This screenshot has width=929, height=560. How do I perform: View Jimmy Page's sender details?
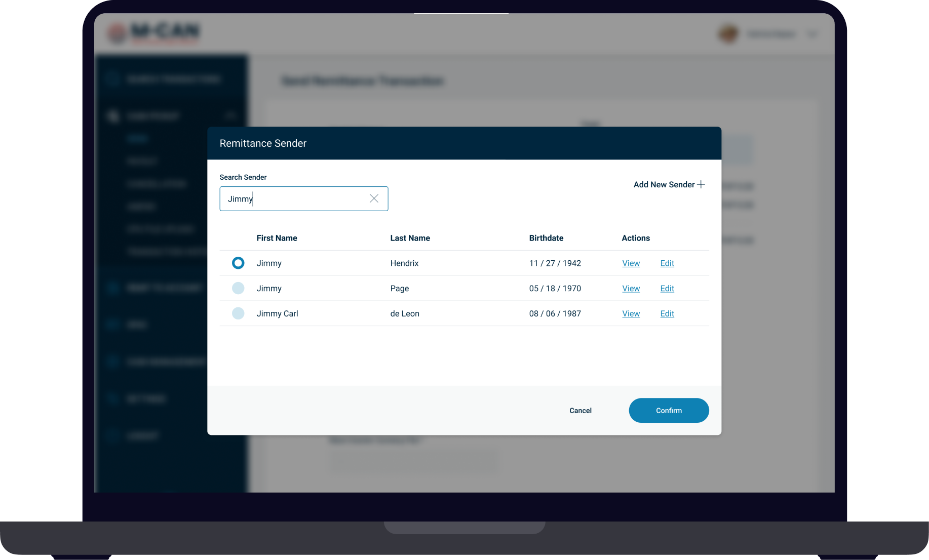[x=631, y=289]
